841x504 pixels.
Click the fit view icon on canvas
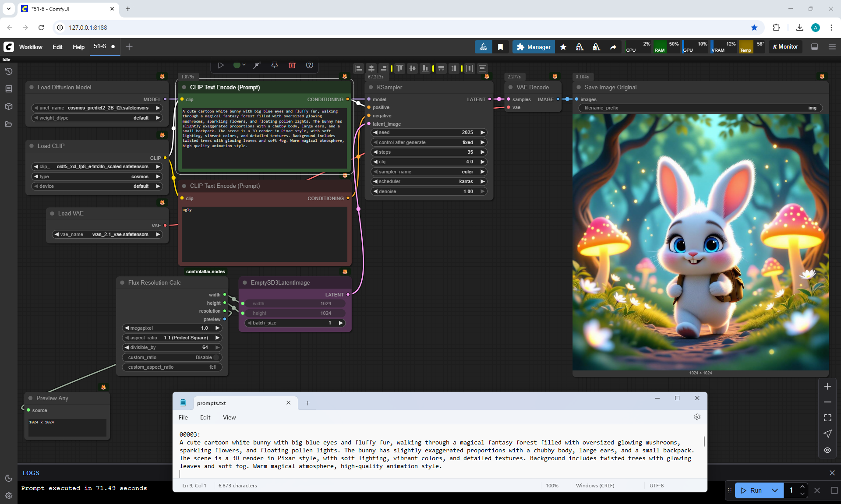[827, 418]
